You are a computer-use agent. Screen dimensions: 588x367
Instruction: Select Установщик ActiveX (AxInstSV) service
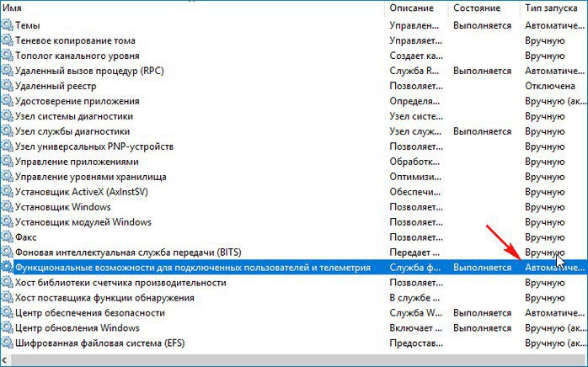pyautogui.click(x=82, y=192)
